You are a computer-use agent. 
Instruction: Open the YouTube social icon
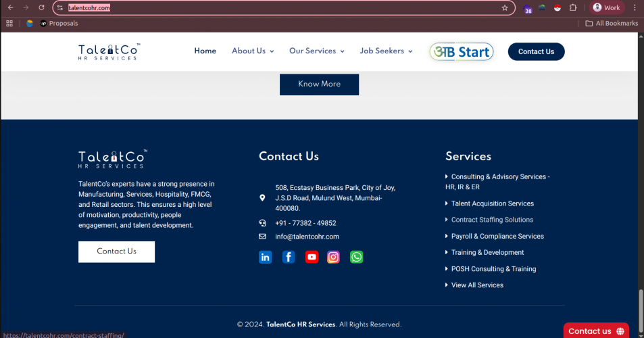click(312, 257)
